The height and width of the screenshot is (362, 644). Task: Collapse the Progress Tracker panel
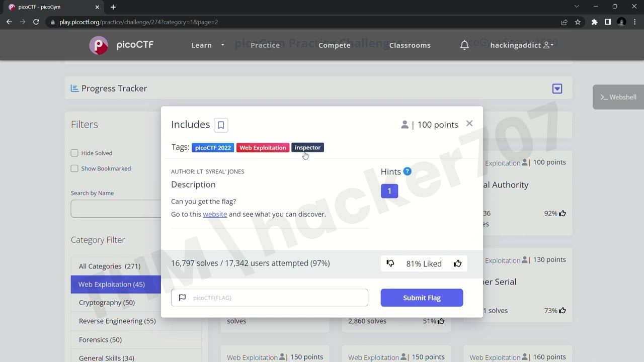[557, 88]
